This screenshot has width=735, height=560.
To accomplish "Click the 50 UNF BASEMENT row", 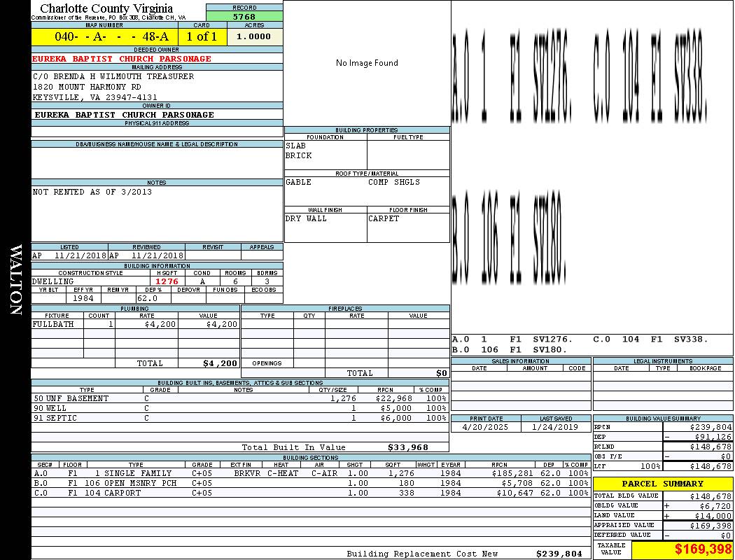I will tap(240, 399).
